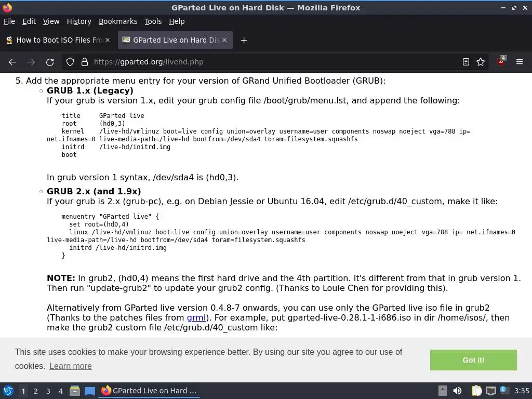This screenshot has width=532, height=399.
Task: Launch the file manager from taskbar
Action: [75, 391]
